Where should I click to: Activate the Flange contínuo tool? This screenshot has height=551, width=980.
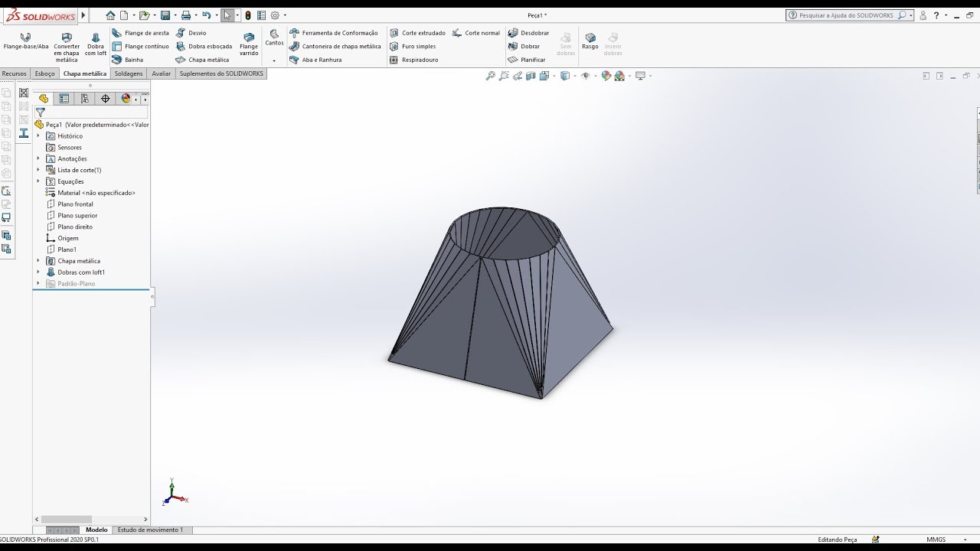click(x=140, y=46)
